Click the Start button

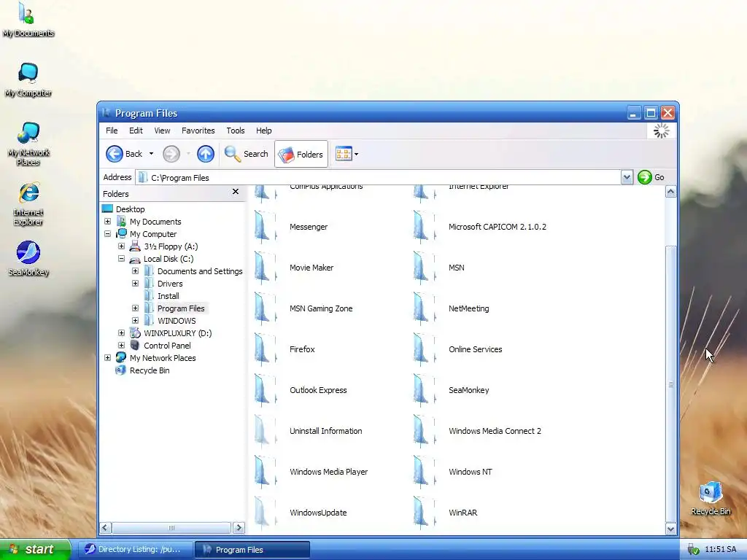point(34,549)
